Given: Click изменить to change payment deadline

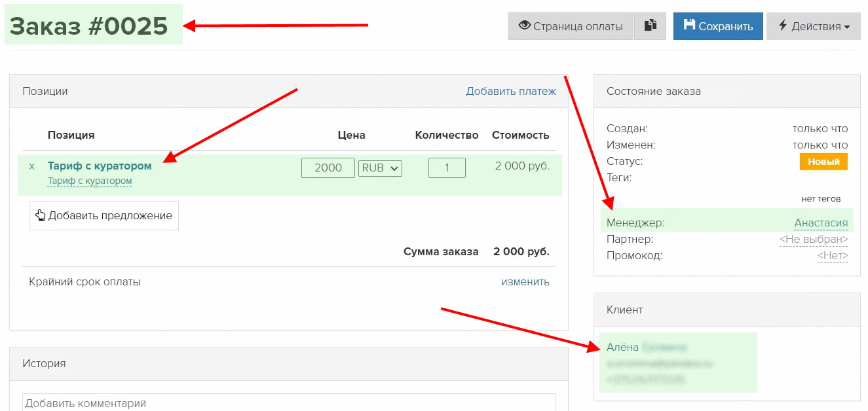Looking at the screenshot, I should click(525, 282).
